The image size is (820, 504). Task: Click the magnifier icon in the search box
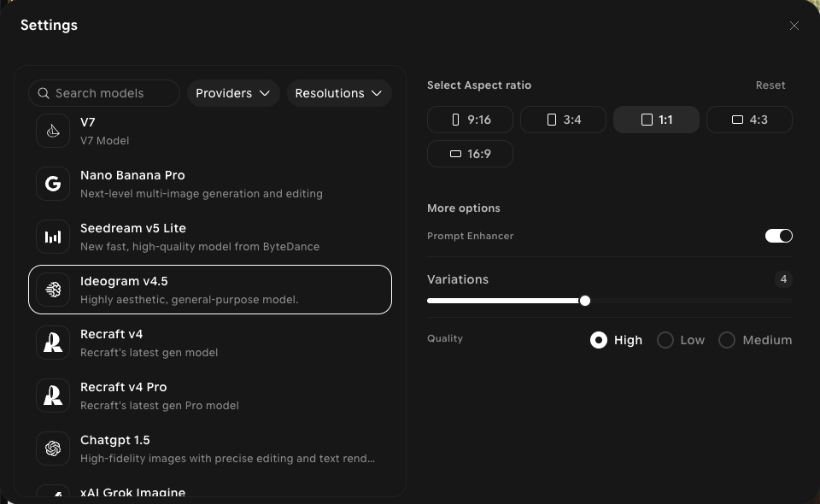[44, 93]
